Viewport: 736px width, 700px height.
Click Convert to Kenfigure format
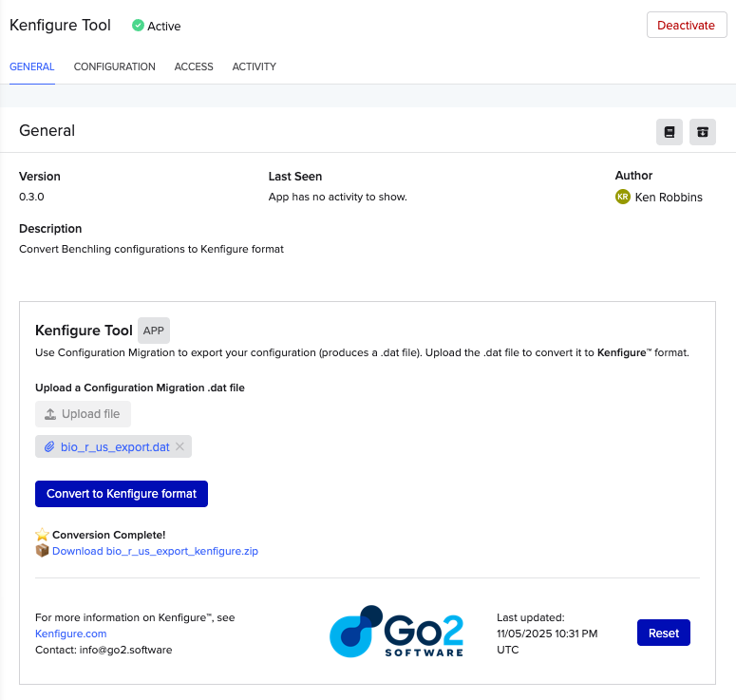[122, 494]
